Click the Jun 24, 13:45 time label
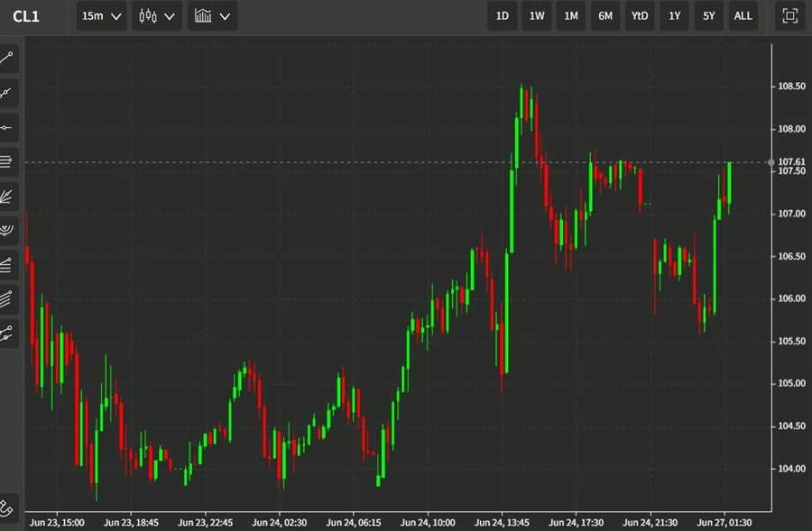The image size is (812, 531). [502, 523]
